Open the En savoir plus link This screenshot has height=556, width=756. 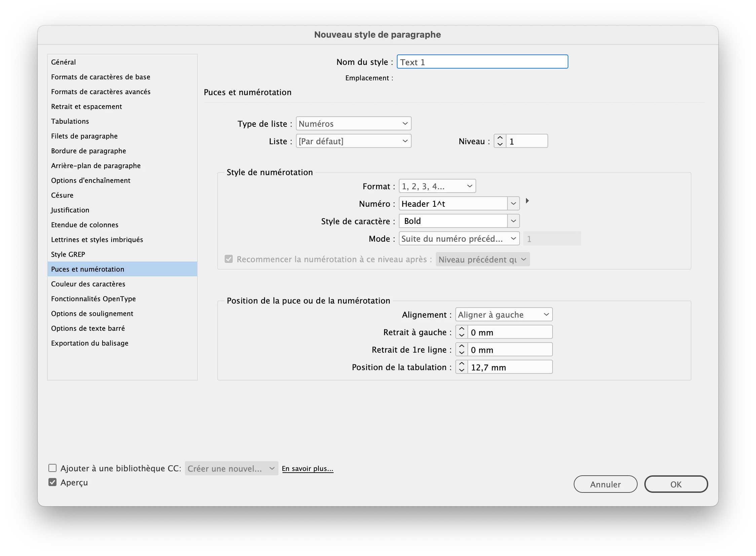coord(307,469)
